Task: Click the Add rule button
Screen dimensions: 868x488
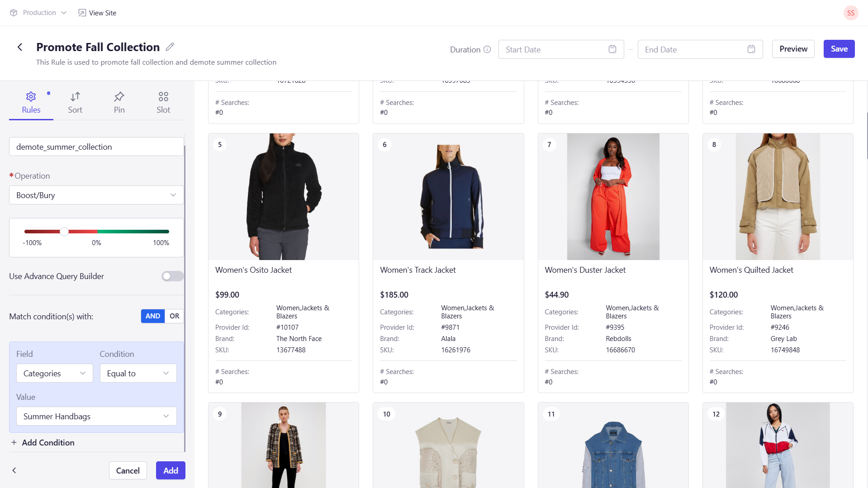Action: click(171, 470)
